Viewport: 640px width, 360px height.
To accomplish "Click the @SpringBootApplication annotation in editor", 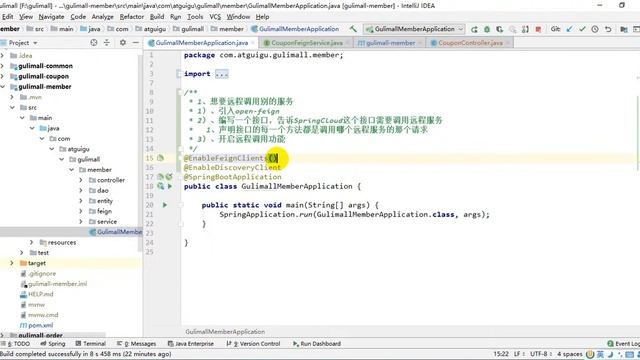I will (232, 177).
